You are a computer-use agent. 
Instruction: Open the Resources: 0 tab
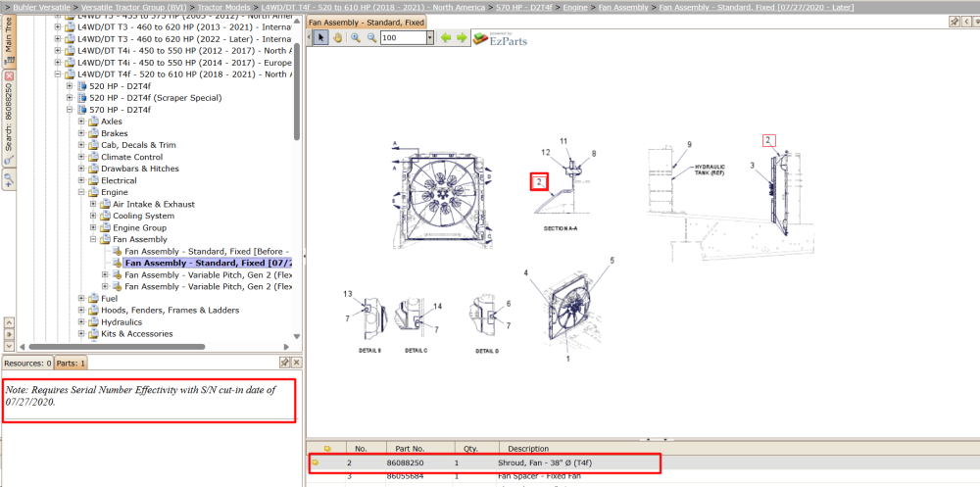(27, 363)
